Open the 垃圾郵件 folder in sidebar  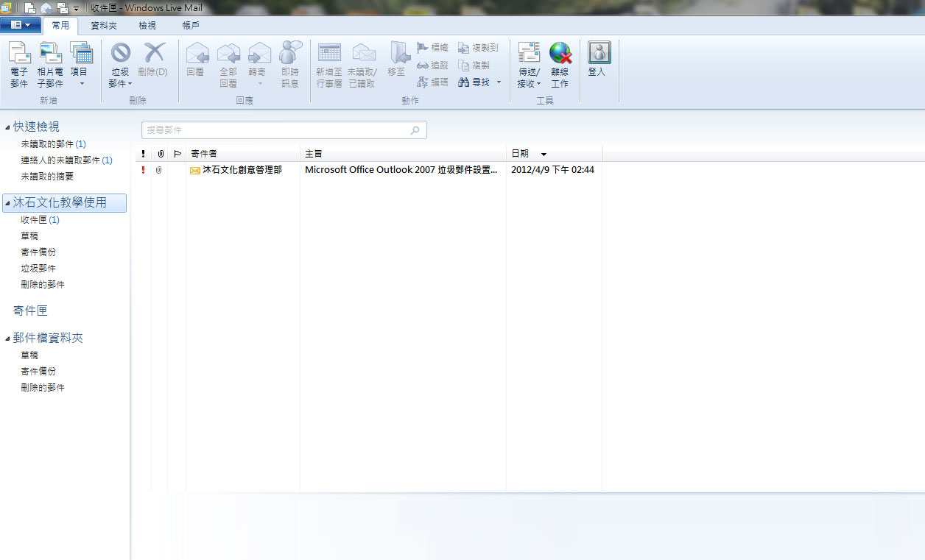[38, 269]
